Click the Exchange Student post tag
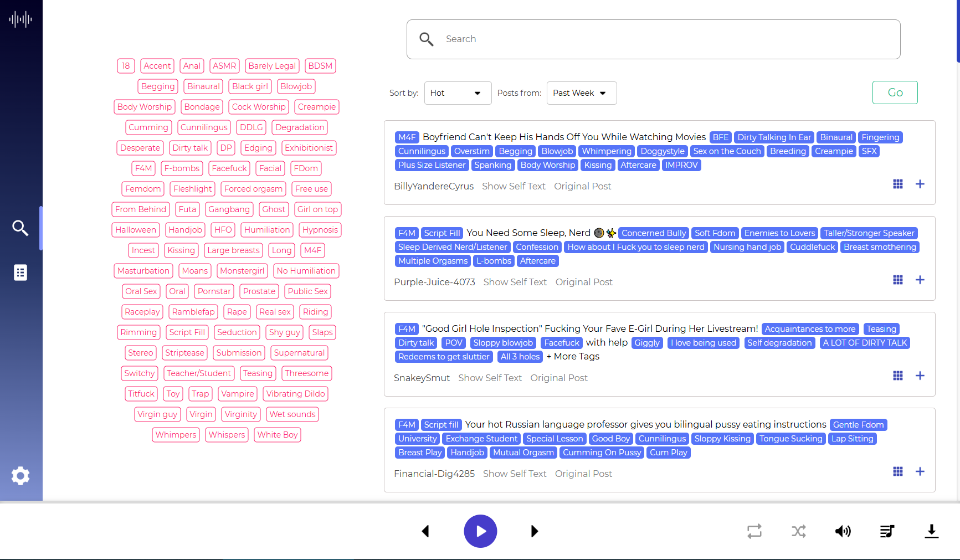Image resolution: width=960 pixels, height=560 pixels. [481, 439]
